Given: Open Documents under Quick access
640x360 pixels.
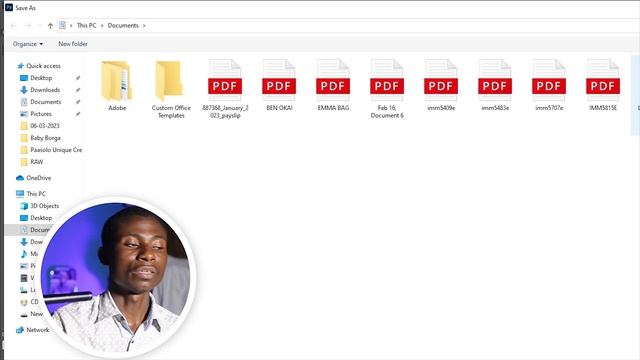Looking at the screenshot, I should pos(40,102).
